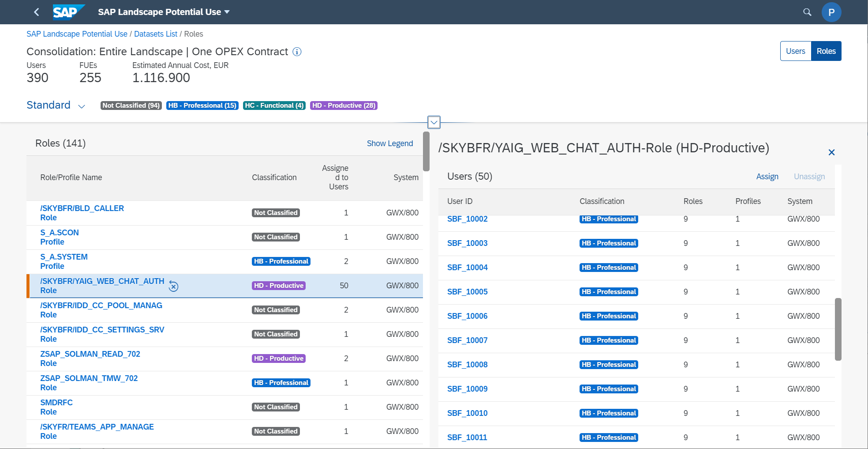The image size is (868, 449).
Task: Switch to the Users view
Action: pos(795,51)
